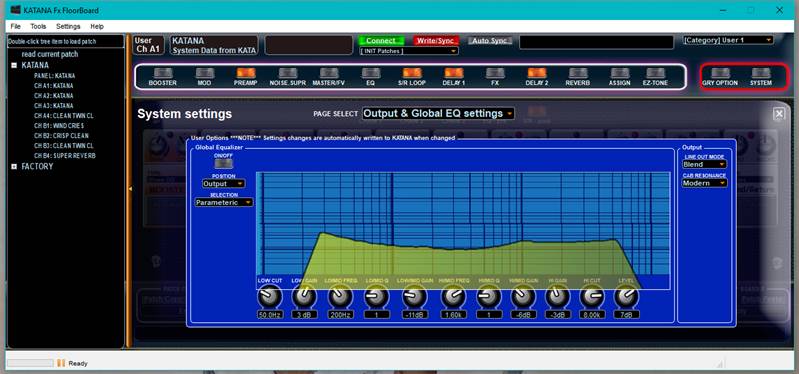The height and width of the screenshot is (374, 799).
Task: Open the Tools menu
Action: (x=38, y=26)
